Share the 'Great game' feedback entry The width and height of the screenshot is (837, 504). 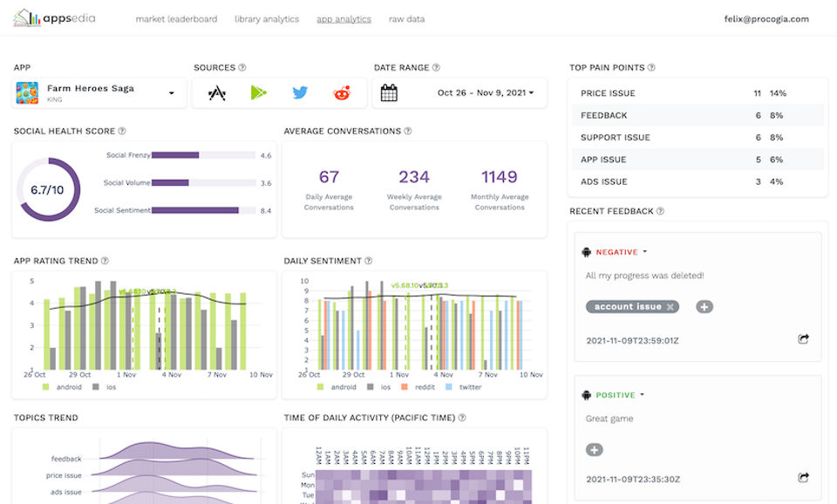click(803, 477)
